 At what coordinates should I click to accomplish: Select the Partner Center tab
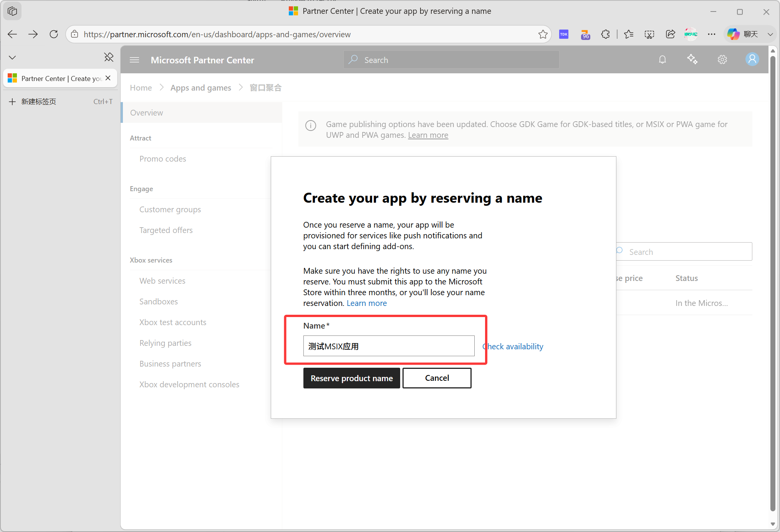point(60,78)
